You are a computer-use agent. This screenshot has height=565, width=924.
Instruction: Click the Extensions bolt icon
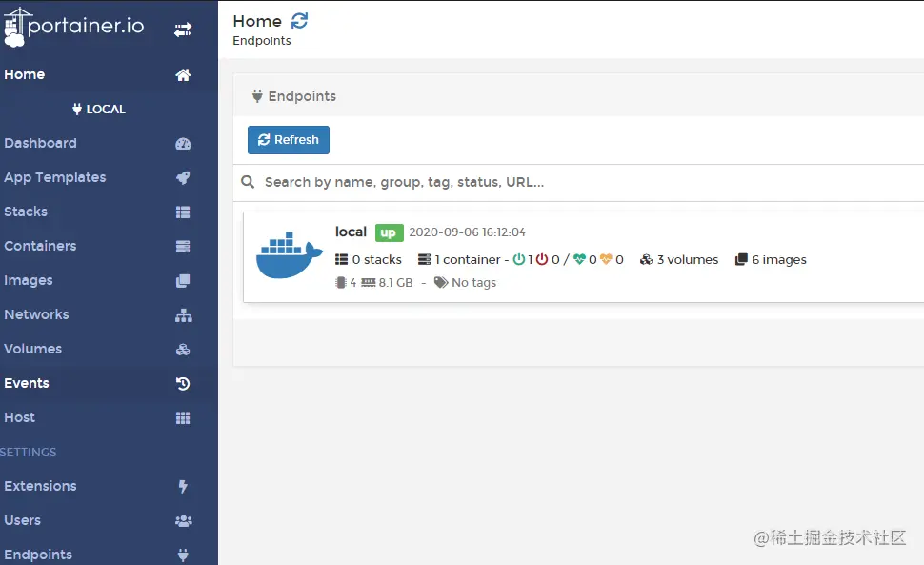coord(183,486)
